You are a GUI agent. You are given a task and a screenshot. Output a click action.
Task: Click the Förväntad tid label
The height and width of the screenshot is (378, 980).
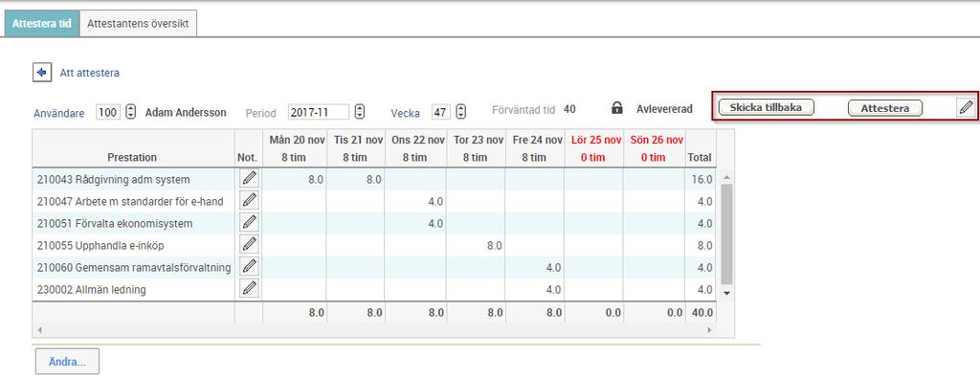click(523, 109)
